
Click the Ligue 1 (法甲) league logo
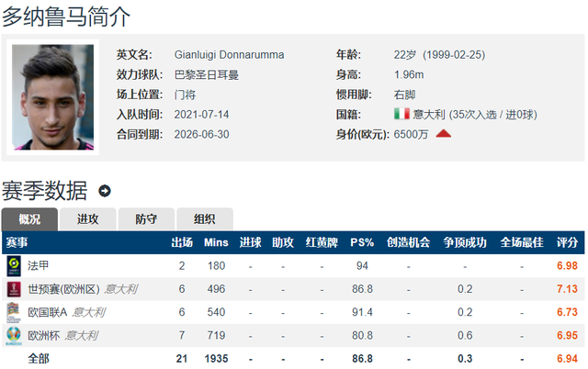coord(13,265)
